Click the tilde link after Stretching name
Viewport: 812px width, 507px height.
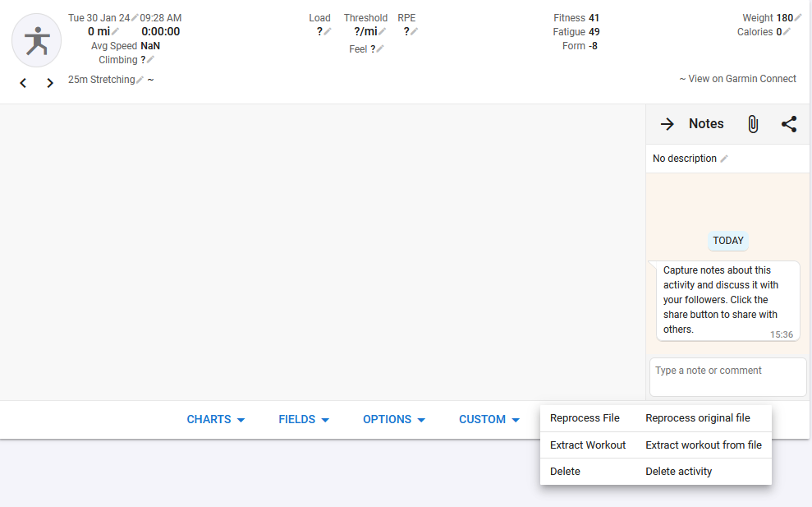[151, 80]
